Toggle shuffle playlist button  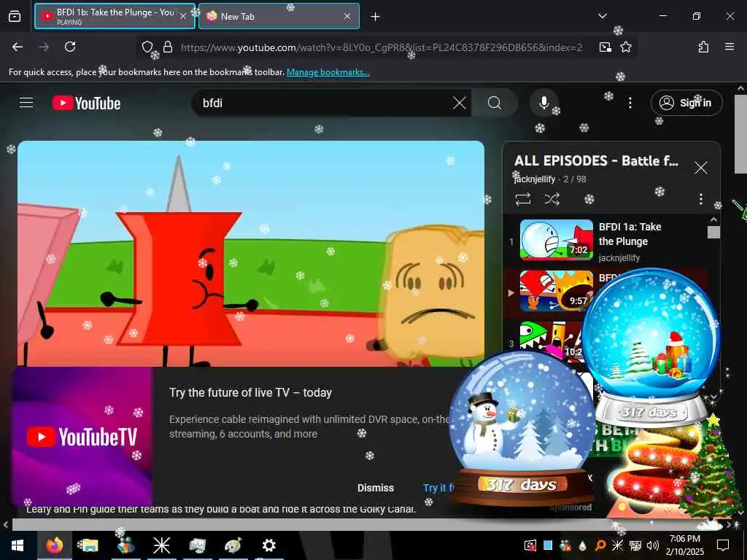coord(551,198)
